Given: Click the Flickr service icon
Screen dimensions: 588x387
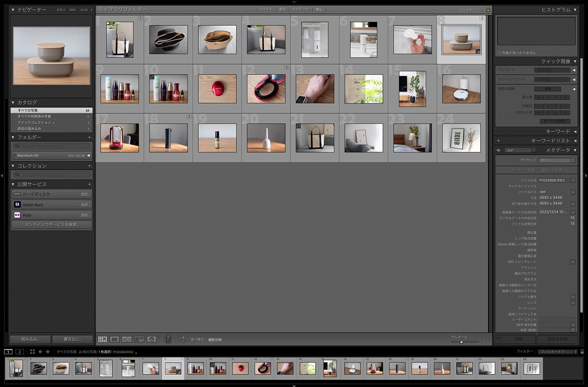Looking at the screenshot, I should 17,215.
